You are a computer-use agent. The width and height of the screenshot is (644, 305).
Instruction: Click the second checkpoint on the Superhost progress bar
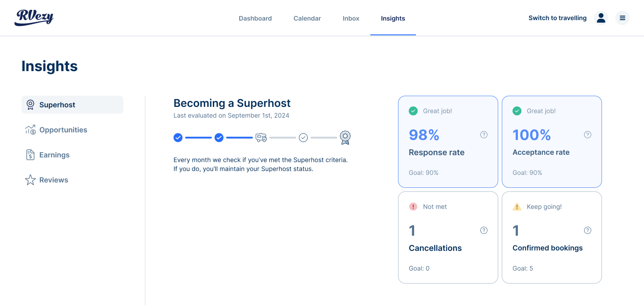[219, 137]
